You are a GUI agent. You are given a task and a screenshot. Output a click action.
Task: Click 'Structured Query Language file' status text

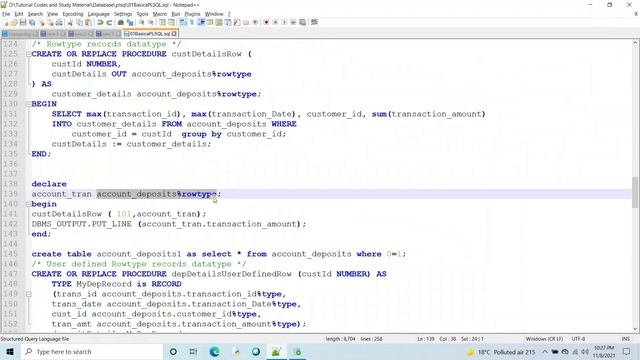[x=35, y=339]
